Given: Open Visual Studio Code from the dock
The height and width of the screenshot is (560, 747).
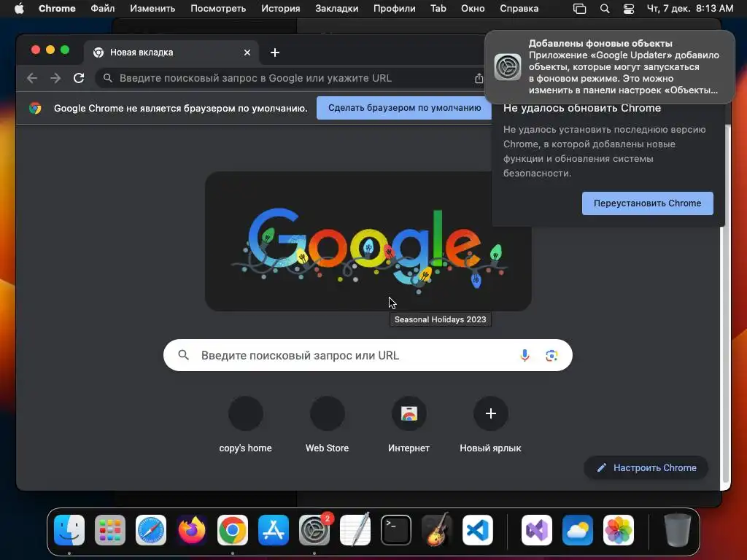Looking at the screenshot, I should (x=477, y=530).
